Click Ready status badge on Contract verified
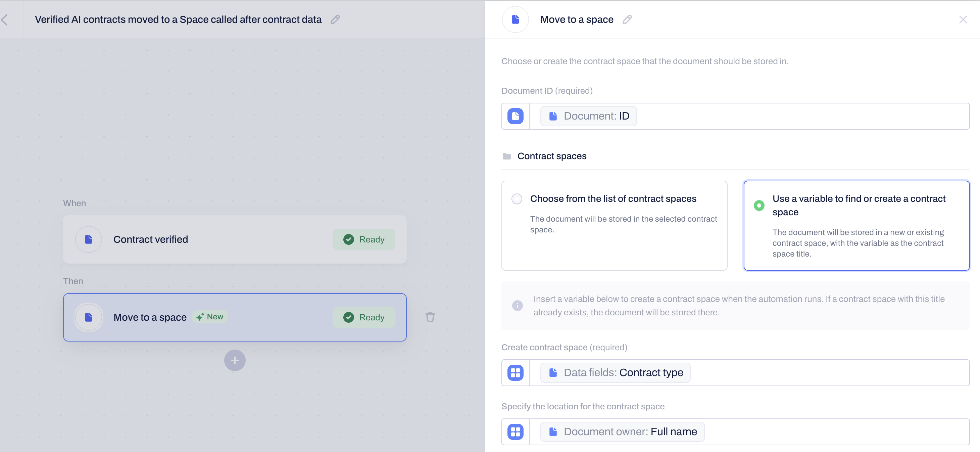Viewport: 980px width, 452px height. pos(363,239)
